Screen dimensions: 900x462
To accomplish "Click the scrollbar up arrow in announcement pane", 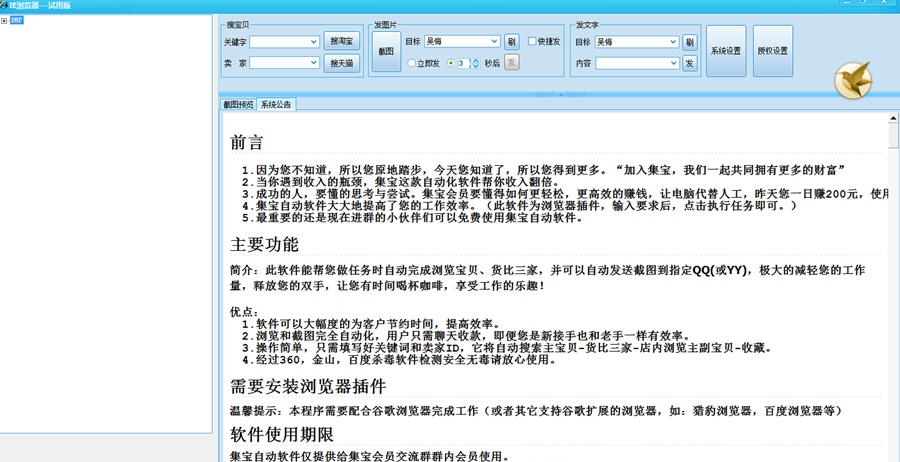I will click(893, 118).
